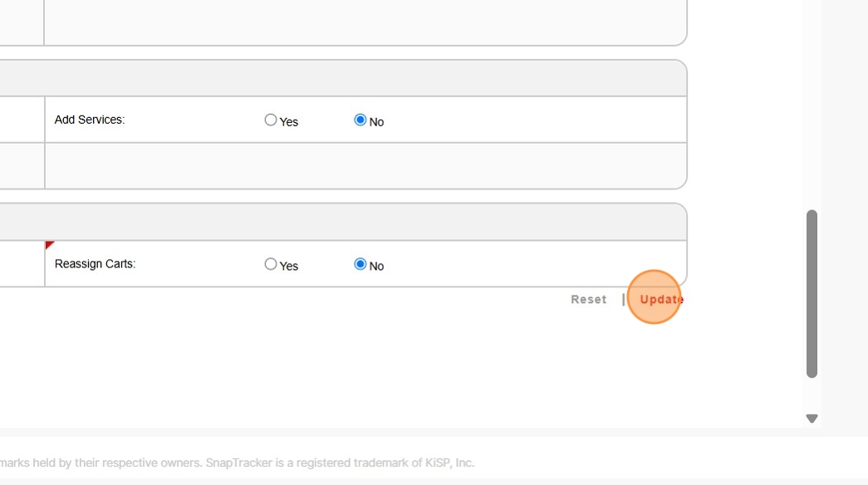This screenshot has width=868, height=485.
Task: Click the Reset link
Action: click(588, 299)
